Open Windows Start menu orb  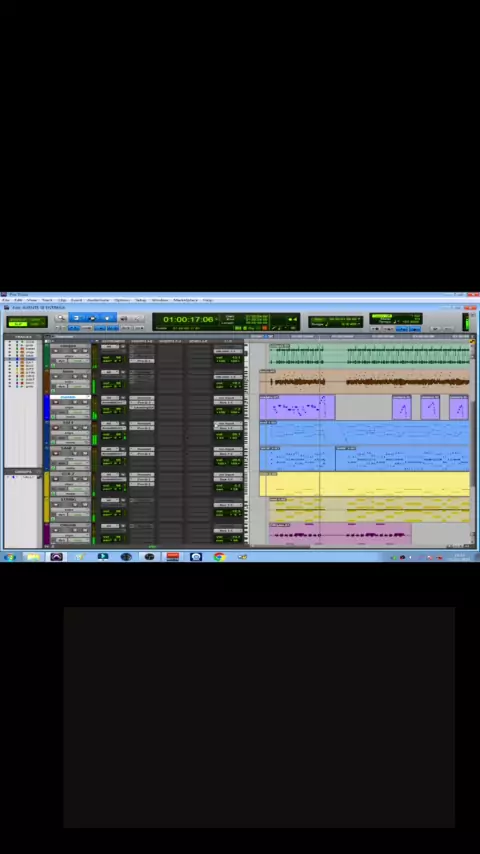tap(9, 557)
